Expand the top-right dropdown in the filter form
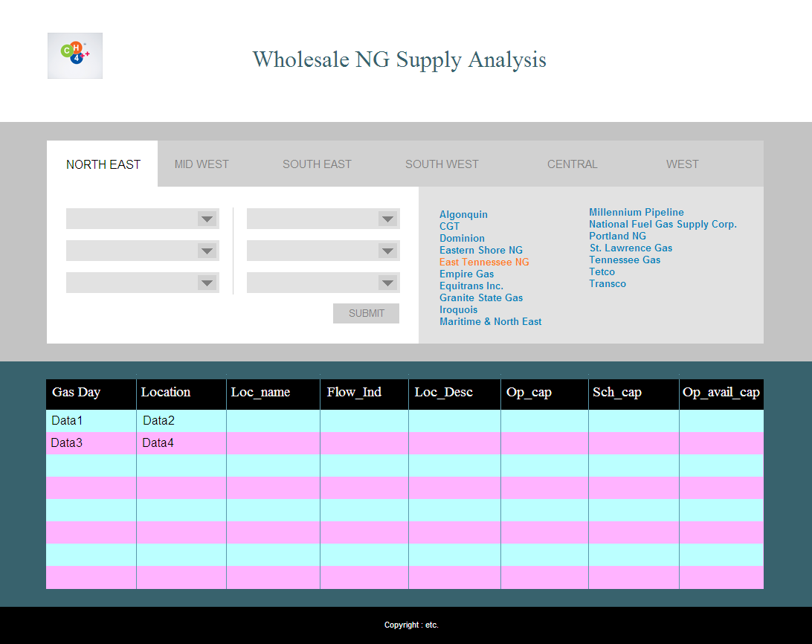The image size is (812, 644). [323, 219]
